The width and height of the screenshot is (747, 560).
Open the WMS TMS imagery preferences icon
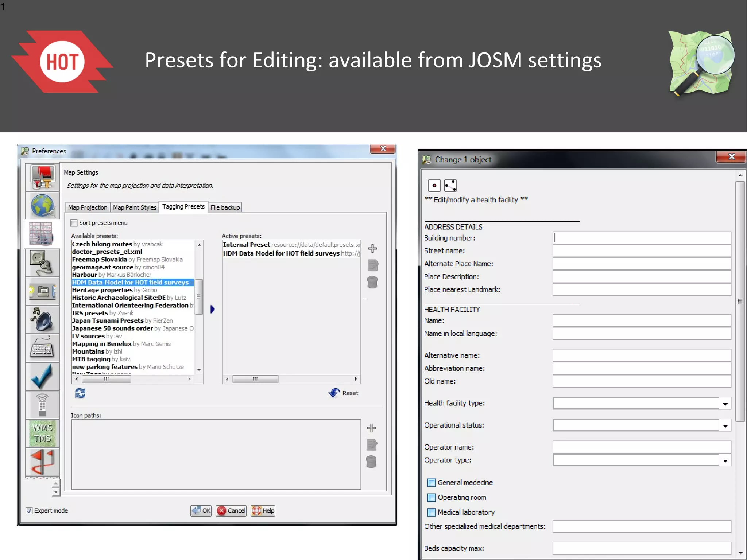(x=43, y=433)
